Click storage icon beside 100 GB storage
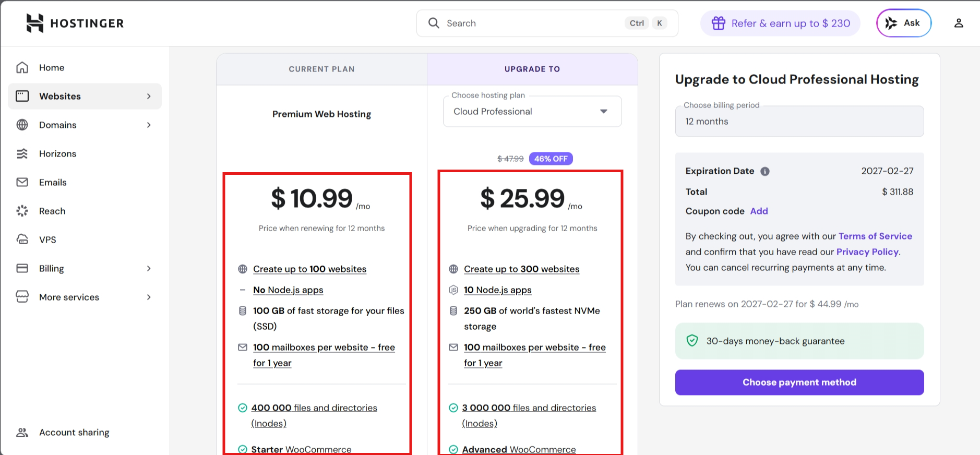This screenshot has width=980, height=455. point(243,311)
